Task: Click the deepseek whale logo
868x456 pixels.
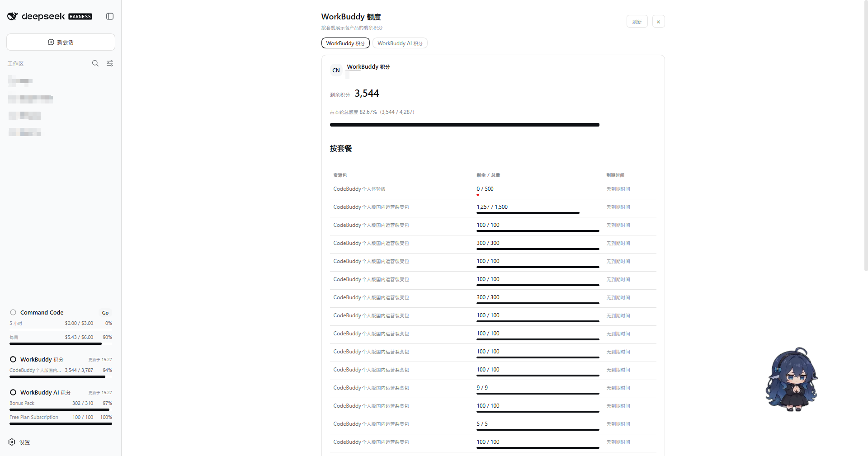Action: 13,16
